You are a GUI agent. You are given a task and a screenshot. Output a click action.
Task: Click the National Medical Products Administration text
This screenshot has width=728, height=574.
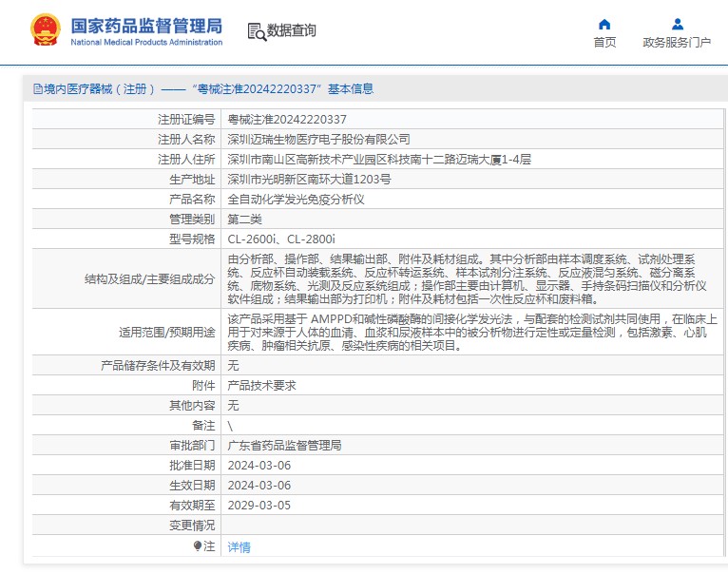tap(146, 43)
